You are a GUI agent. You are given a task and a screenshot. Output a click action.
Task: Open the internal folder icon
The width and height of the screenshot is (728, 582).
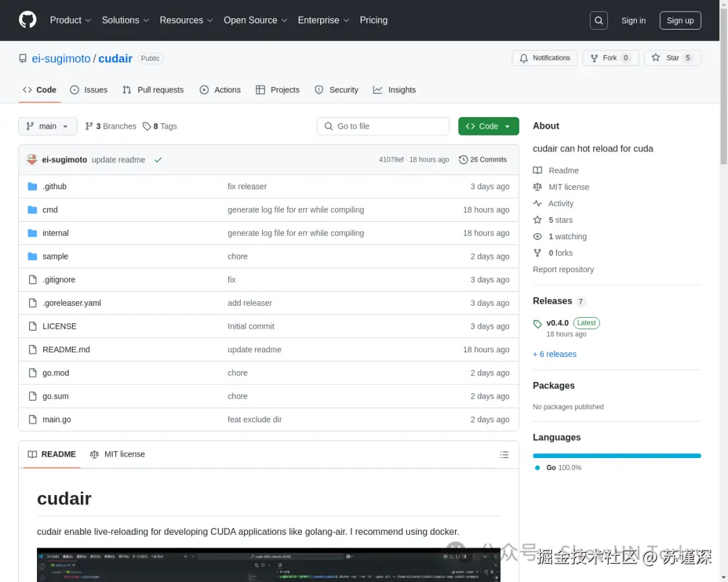click(x=32, y=233)
